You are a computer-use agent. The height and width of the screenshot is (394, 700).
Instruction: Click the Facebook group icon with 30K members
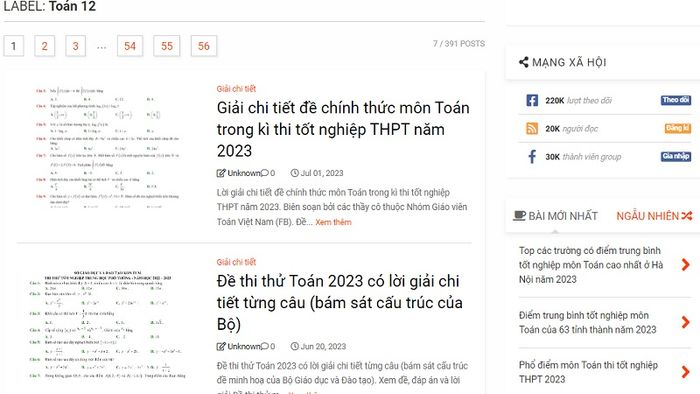(532, 157)
